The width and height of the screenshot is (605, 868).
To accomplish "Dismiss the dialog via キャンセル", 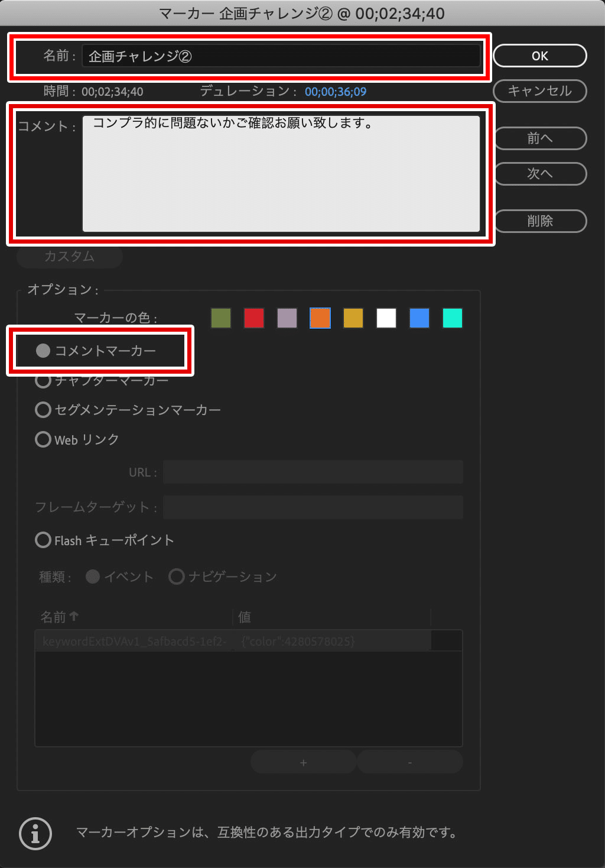I will [x=539, y=91].
